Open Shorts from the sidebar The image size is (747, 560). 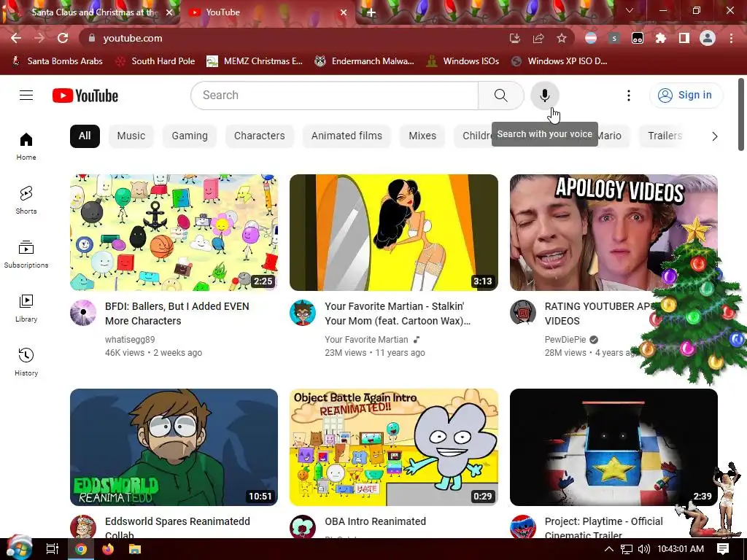click(x=26, y=200)
